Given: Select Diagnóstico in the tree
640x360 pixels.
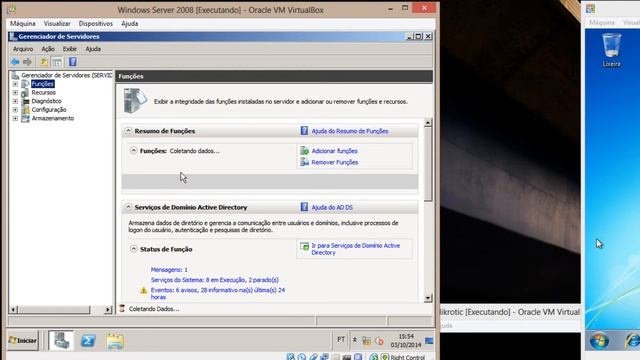Looking at the screenshot, I should 47,101.
